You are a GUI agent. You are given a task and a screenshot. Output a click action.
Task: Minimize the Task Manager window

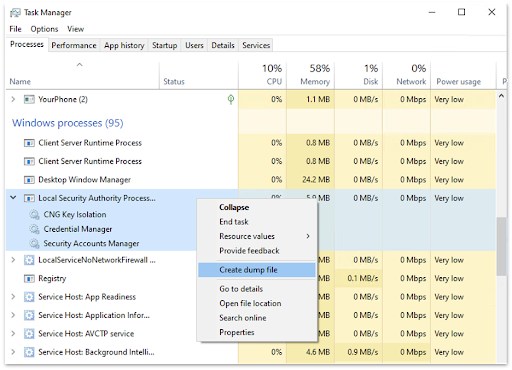pos(432,12)
